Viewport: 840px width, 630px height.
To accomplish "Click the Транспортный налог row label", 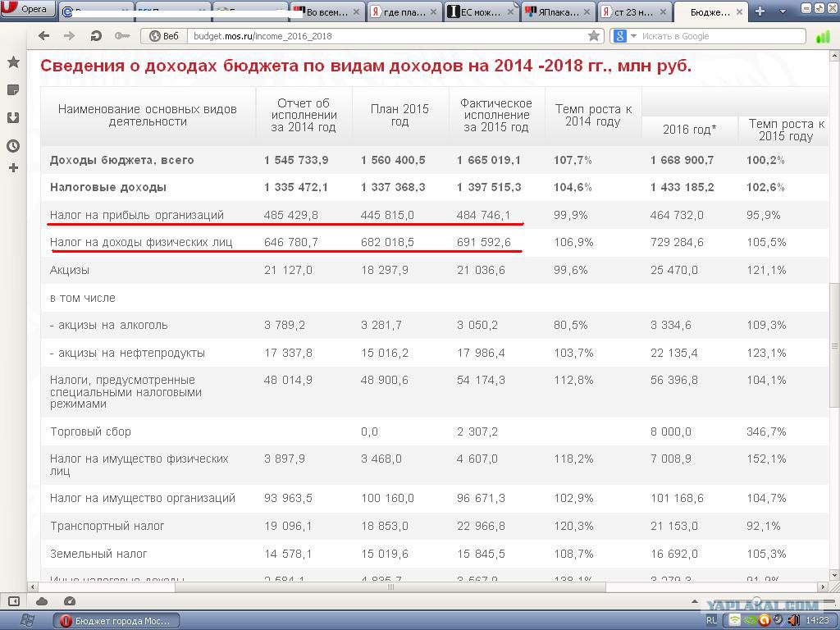I will (x=107, y=526).
